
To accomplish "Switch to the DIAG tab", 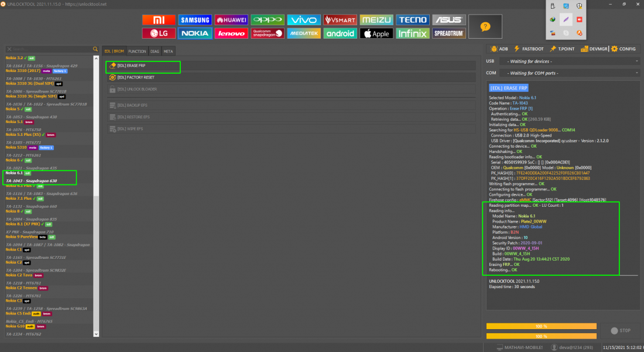I will tap(155, 52).
